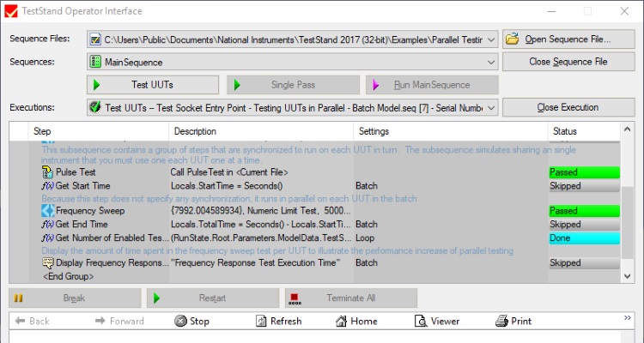Click the folder icon on Open Sequence File
Image resolution: width=644 pixels, height=343 pixels.
[512, 39]
